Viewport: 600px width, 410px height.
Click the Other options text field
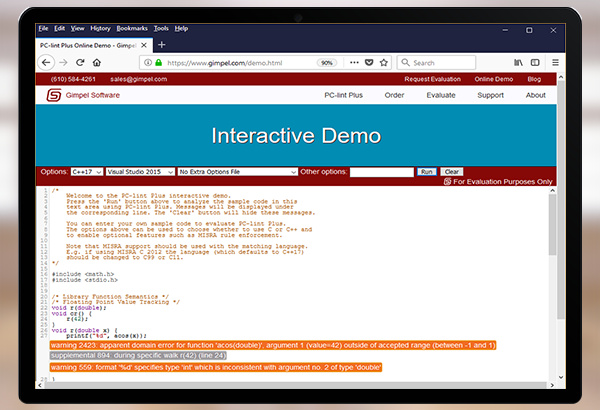tap(382, 172)
